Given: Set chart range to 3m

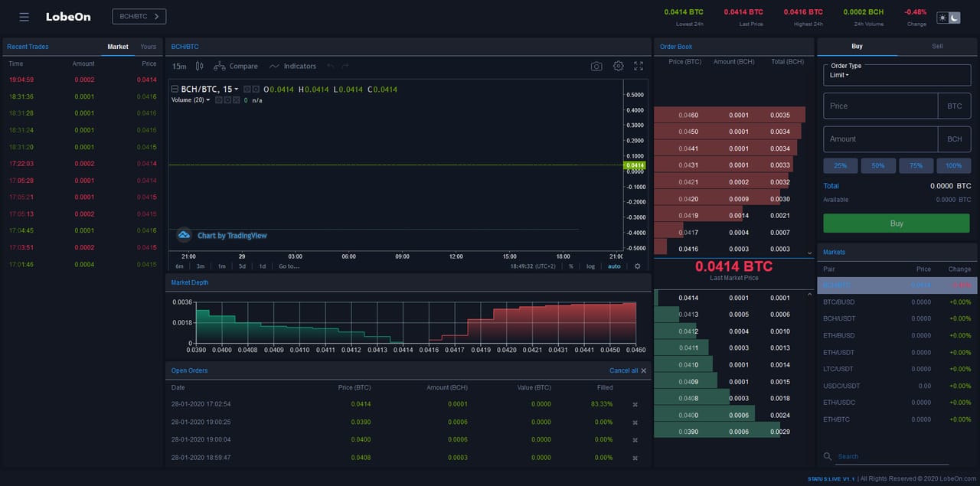Looking at the screenshot, I should [201, 266].
